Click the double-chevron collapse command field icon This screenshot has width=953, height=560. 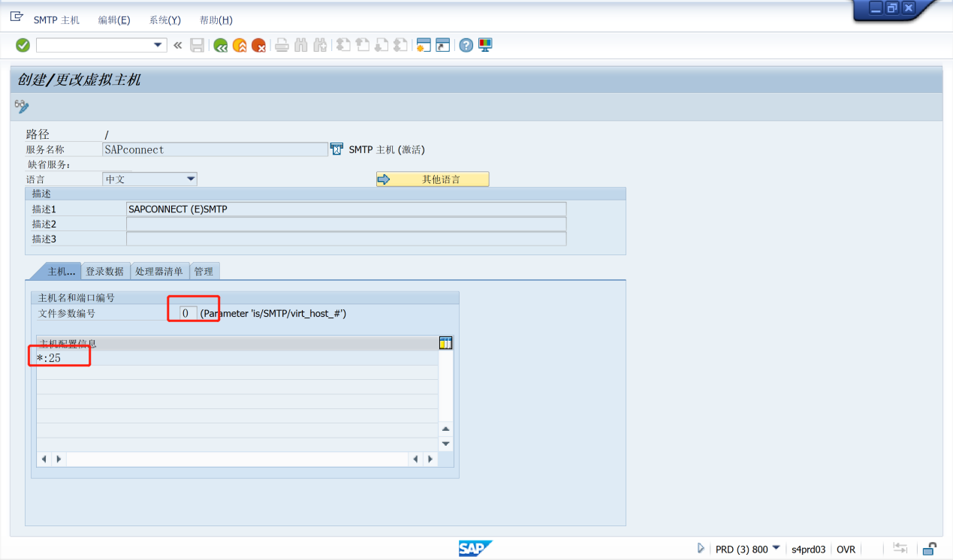point(178,45)
